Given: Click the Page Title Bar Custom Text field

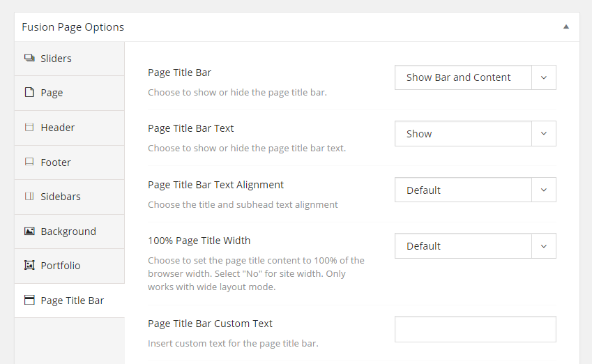Looking at the screenshot, I should click(476, 329).
